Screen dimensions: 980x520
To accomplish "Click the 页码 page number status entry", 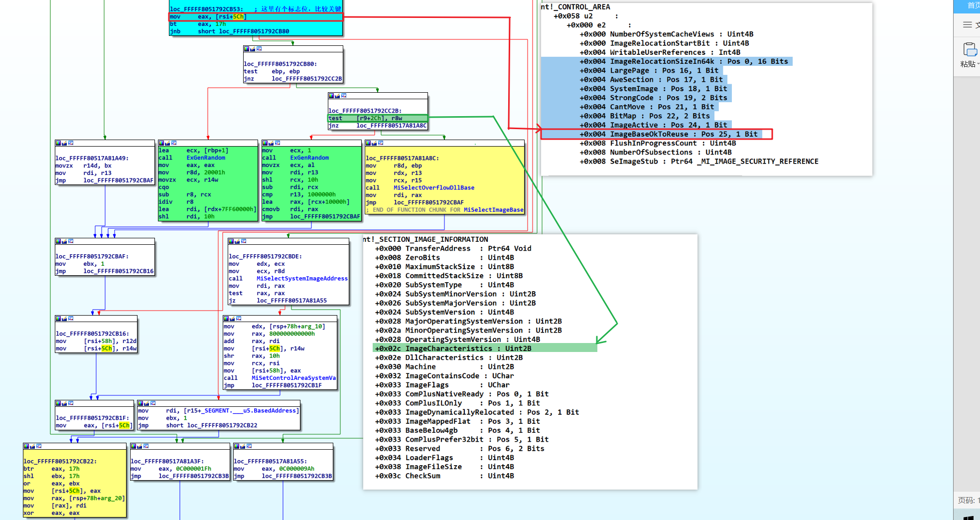I will point(968,500).
